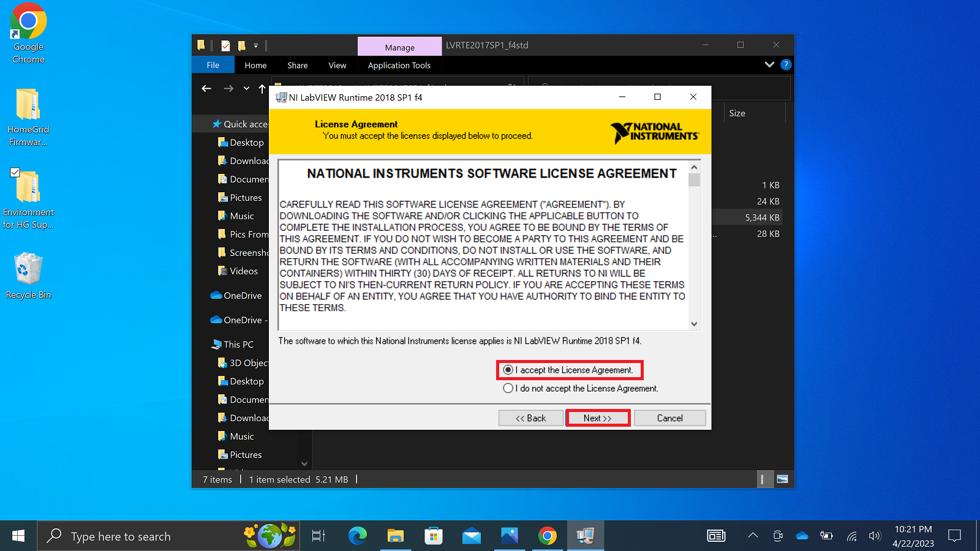The width and height of the screenshot is (980, 551).
Task: Open Google Chrome desktop shortcut
Action: [x=28, y=34]
